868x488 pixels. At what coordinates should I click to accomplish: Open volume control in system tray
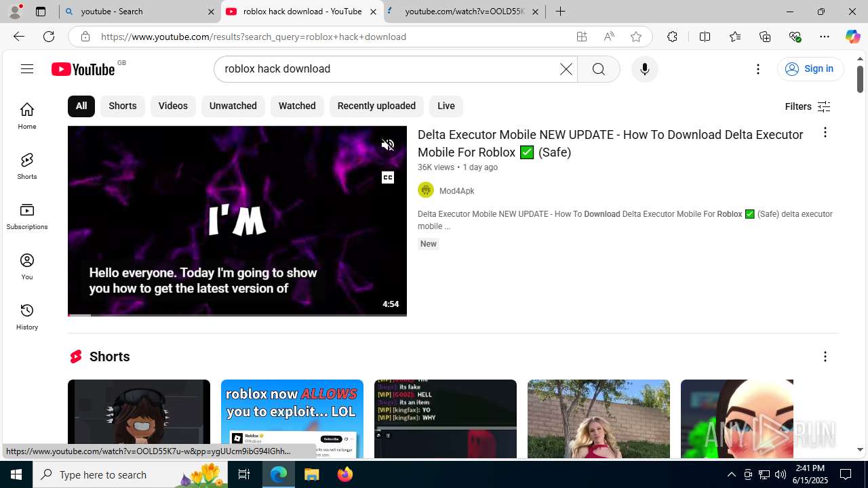(780, 474)
